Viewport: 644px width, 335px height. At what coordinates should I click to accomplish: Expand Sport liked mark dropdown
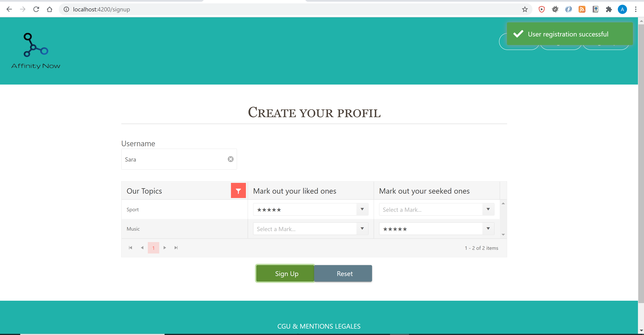pos(362,209)
